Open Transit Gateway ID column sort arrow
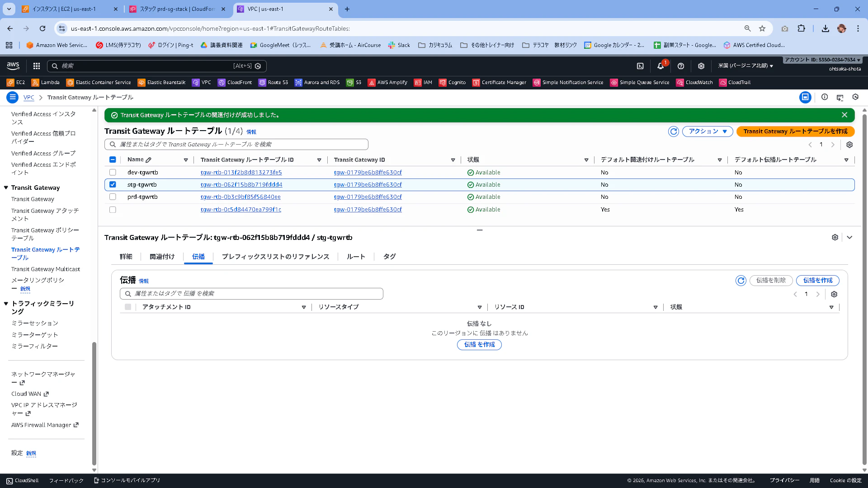This screenshot has height=488, width=868. coord(453,160)
